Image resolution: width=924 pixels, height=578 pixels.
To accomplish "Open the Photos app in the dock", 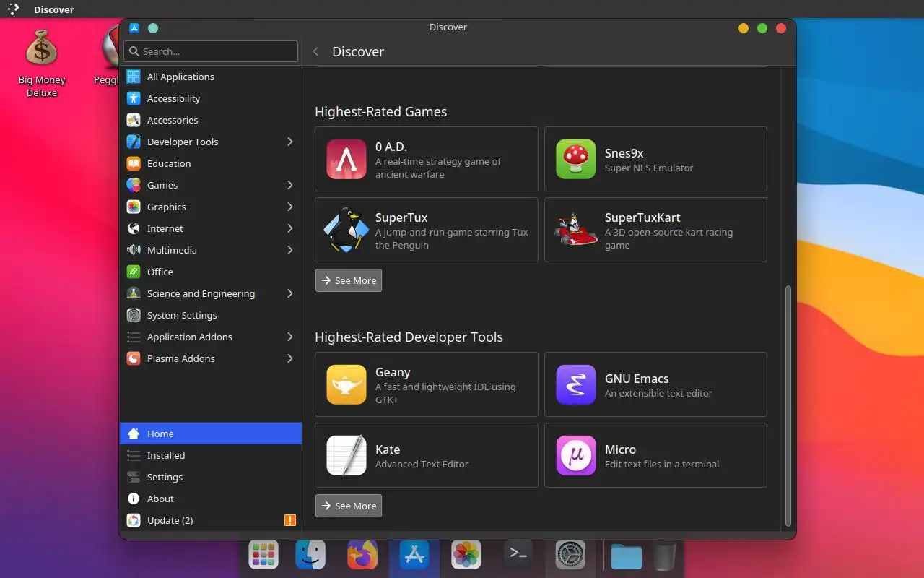I will [466, 555].
